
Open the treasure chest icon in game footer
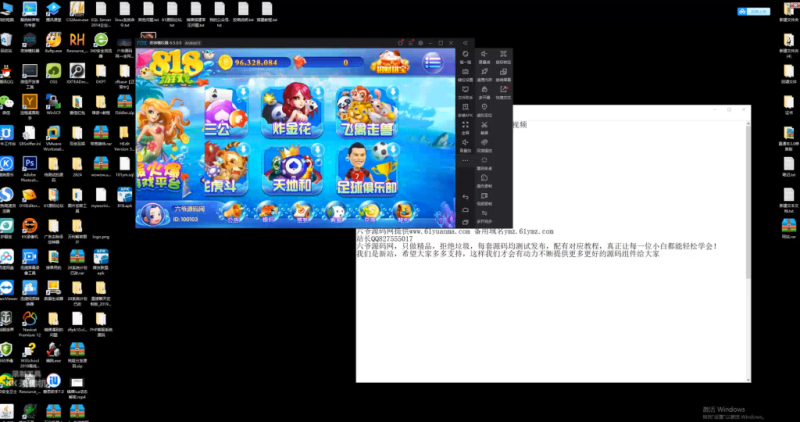pos(404,213)
